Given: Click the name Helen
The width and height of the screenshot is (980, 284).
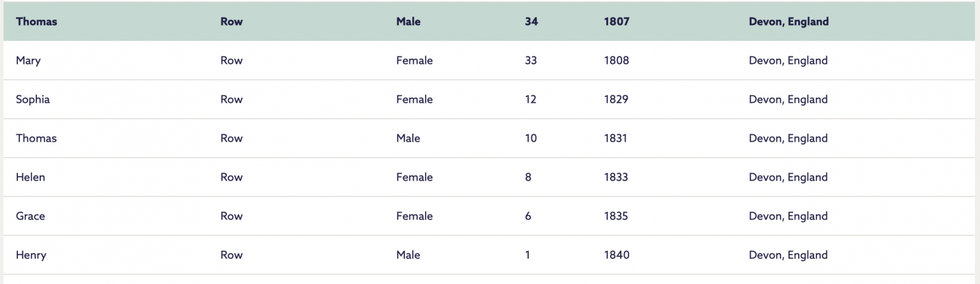Looking at the screenshot, I should point(31,177).
